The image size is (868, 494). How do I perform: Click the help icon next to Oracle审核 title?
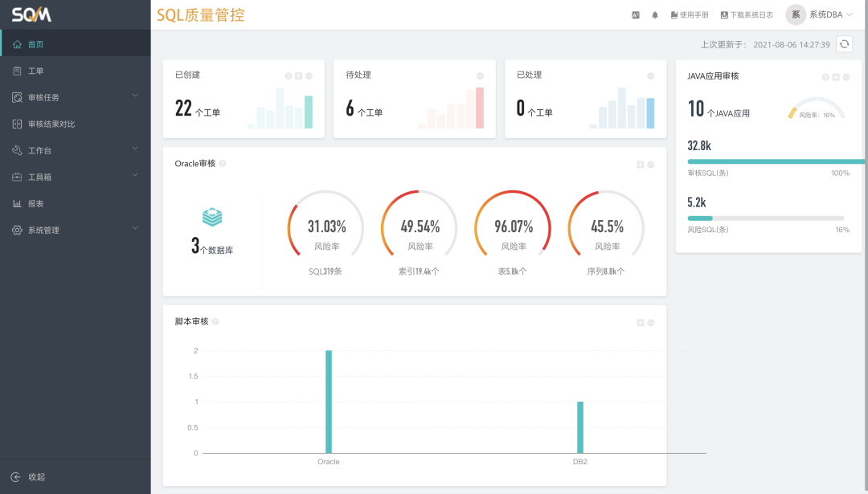coord(223,163)
